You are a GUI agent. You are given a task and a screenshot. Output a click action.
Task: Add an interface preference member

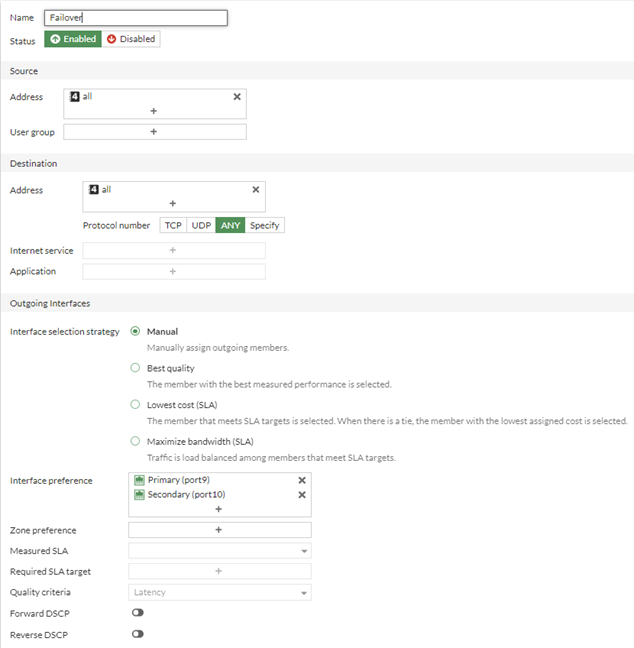218,508
